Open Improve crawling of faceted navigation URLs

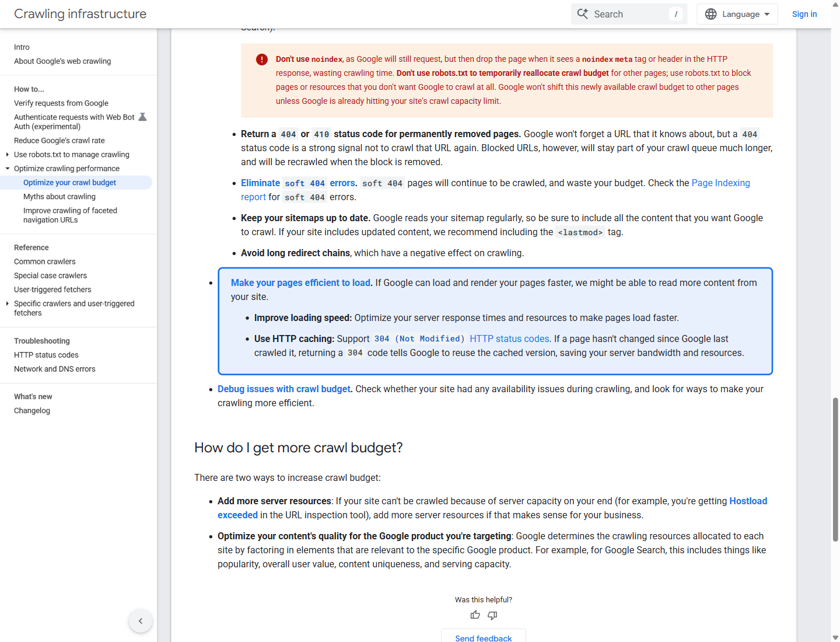pos(70,215)
